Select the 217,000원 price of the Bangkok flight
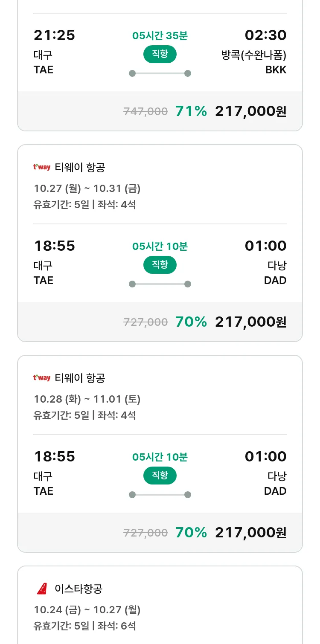The image size is (320, 644). [250, 111]
